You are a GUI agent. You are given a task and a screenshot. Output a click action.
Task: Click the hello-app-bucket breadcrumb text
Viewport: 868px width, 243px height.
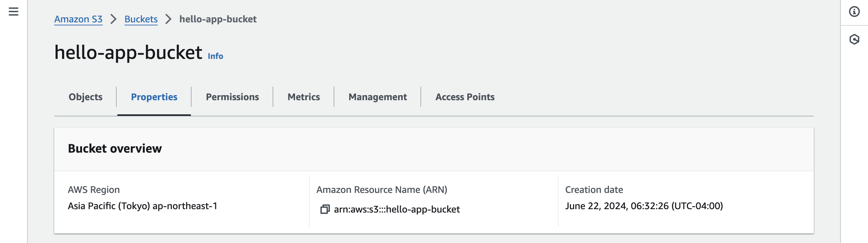click(x=218, y=19)
